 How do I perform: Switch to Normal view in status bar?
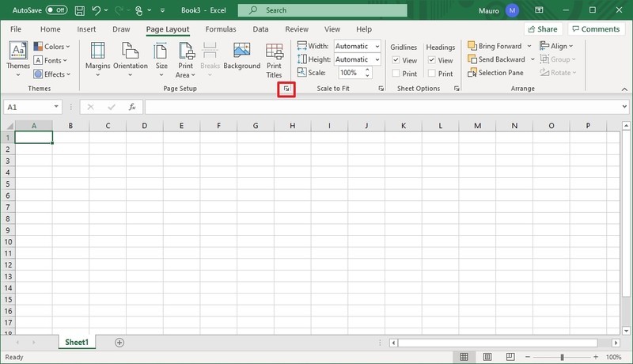464,357
